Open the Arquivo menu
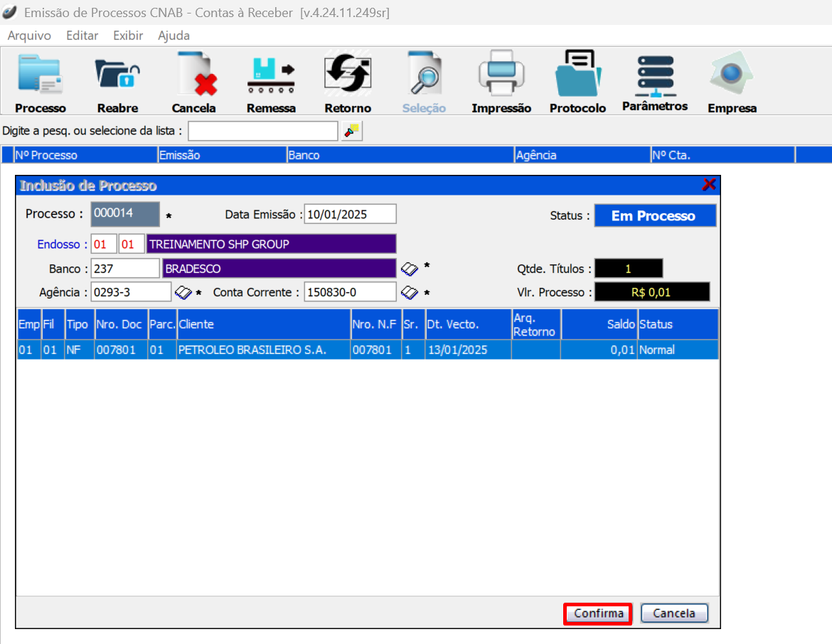The height and width of the screenshot is (644, 832). point(29,36)
